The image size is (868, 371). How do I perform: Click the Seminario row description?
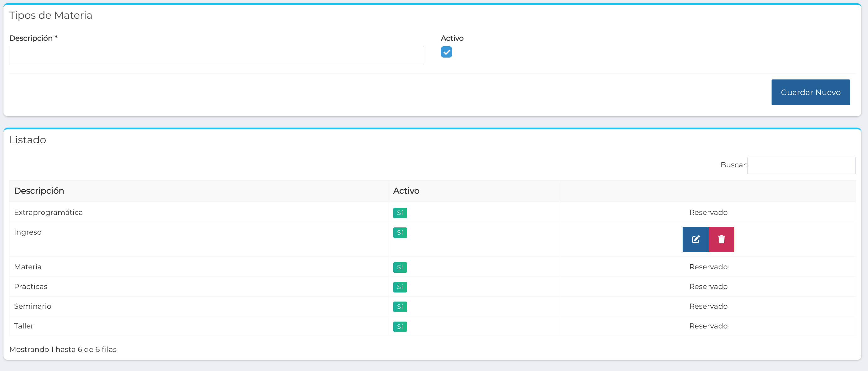(x=33, y=306)
